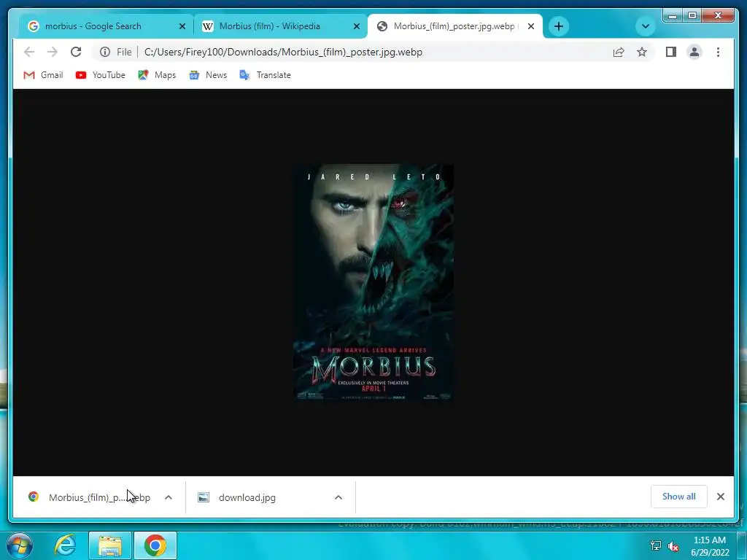Click Show all downloads

pos(678,497)
